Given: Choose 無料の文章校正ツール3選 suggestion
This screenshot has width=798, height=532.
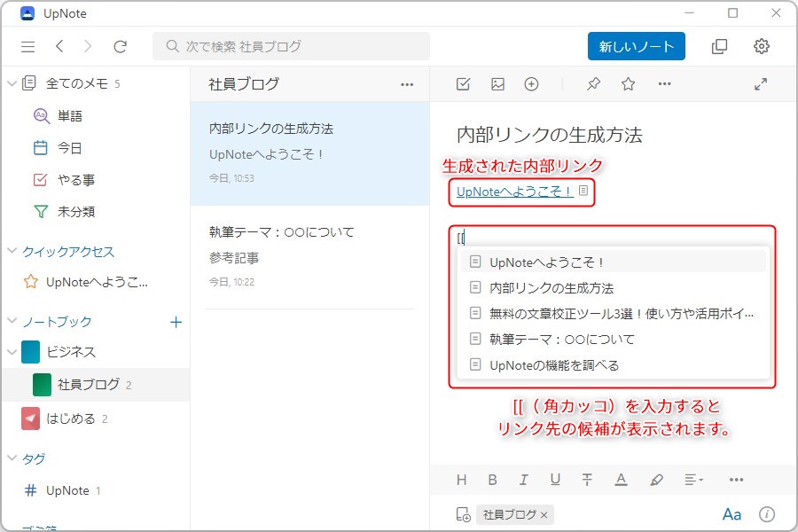Looking at the screenshot, I should [614, 314].
